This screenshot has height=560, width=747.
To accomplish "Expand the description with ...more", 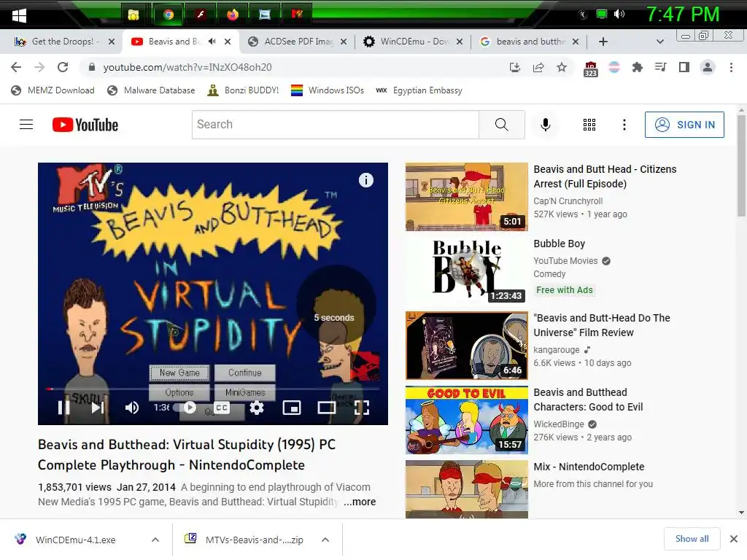I will 360,502.
